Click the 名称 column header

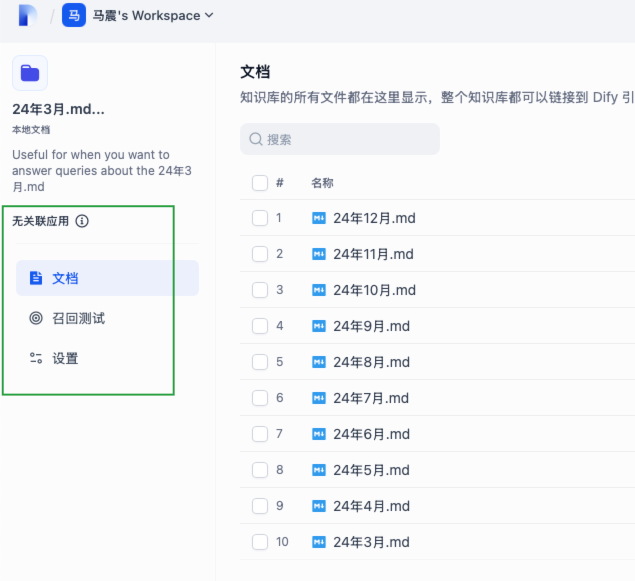pos(322,183)
